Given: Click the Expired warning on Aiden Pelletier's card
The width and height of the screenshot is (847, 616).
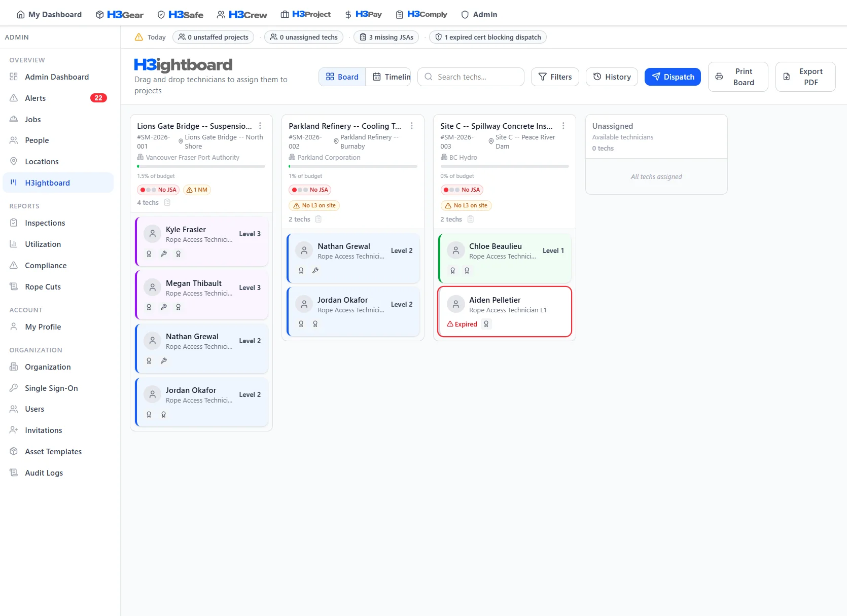Looking at the screenshot, I should click(462, 324).
